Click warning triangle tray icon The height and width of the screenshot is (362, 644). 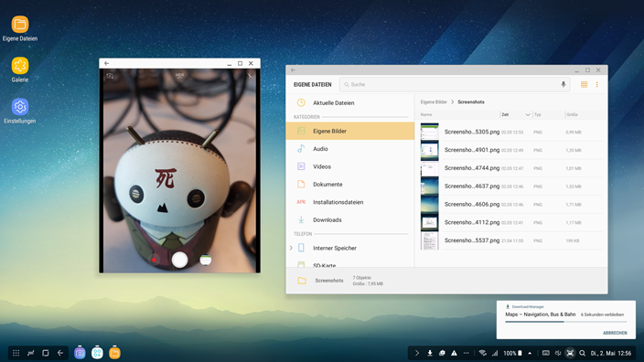coord(454,353)
